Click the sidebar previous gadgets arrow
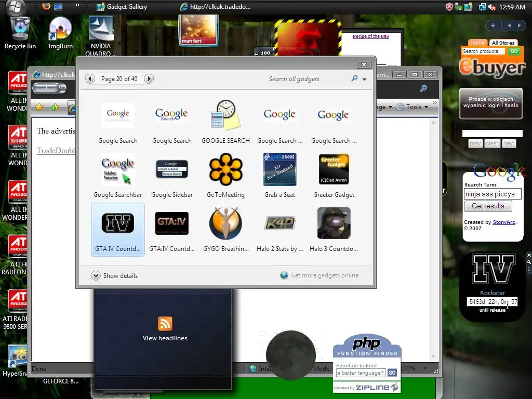Screen dimensions: 532x399 point(509,25)
